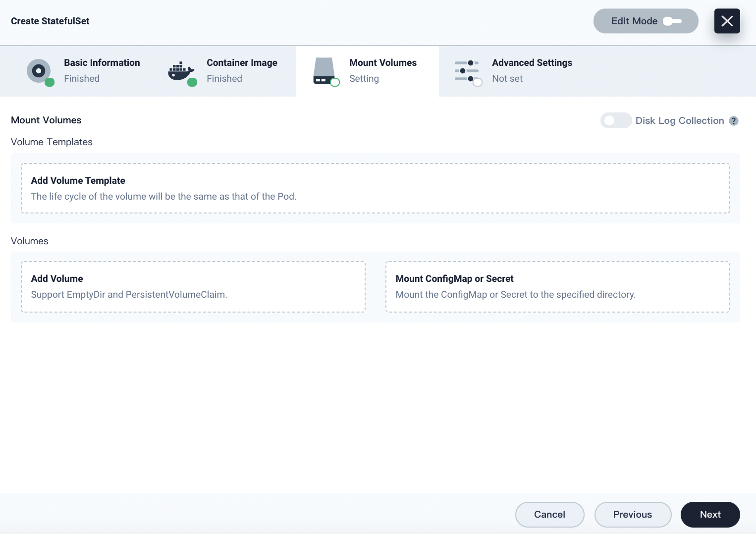Click the Volume Templates heading

click(x=52, y=142)
